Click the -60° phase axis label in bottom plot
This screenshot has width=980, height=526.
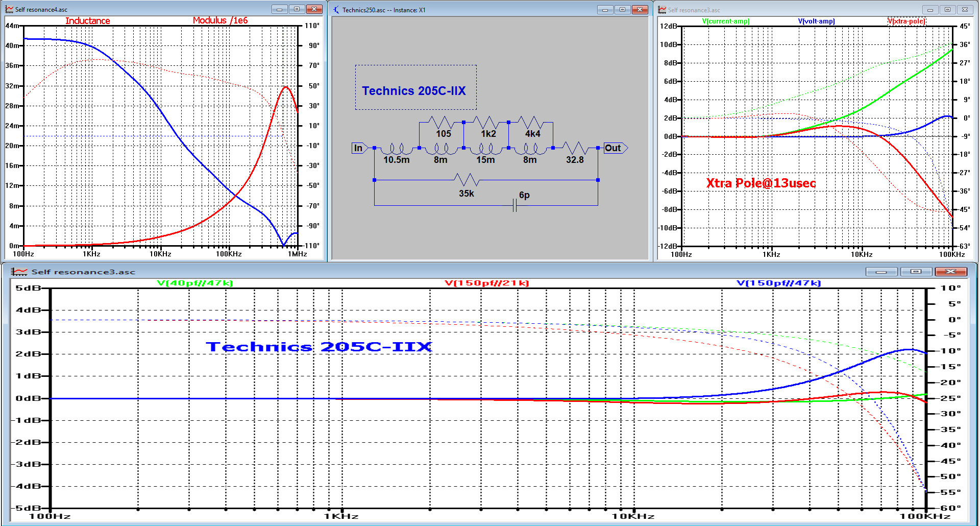point(951,508)
